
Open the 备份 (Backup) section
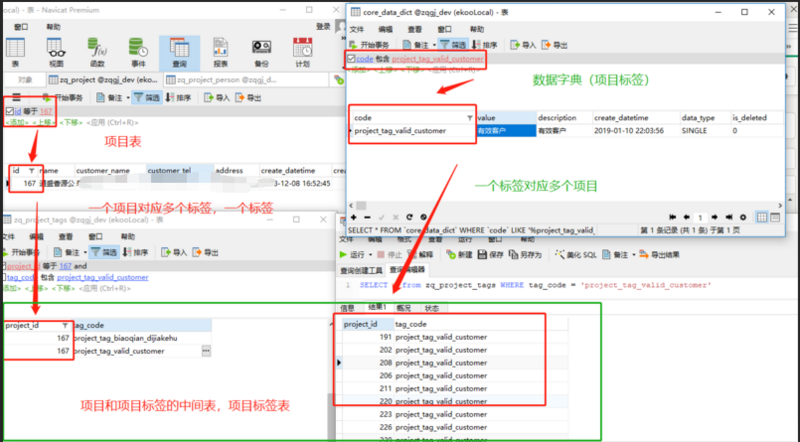[261, 53]
